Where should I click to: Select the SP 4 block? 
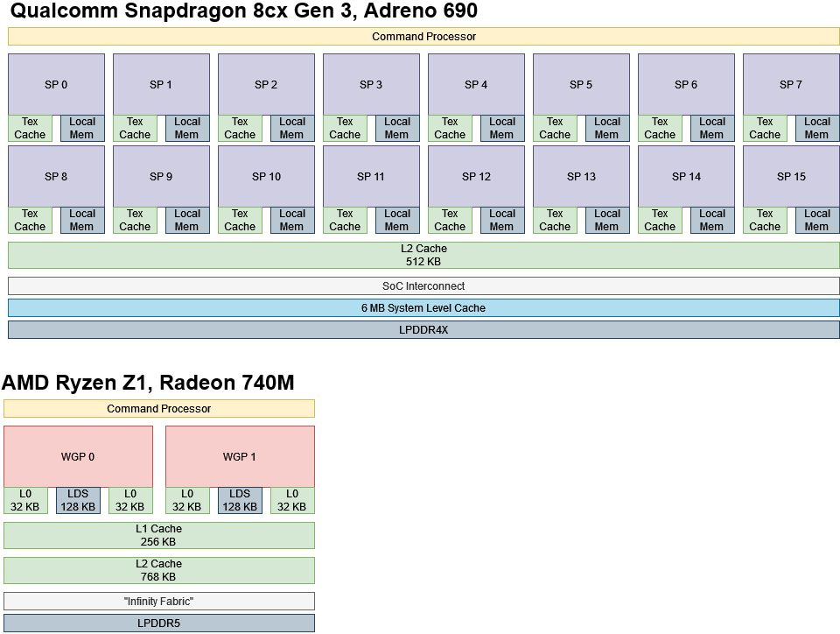(x=476, y=84)
